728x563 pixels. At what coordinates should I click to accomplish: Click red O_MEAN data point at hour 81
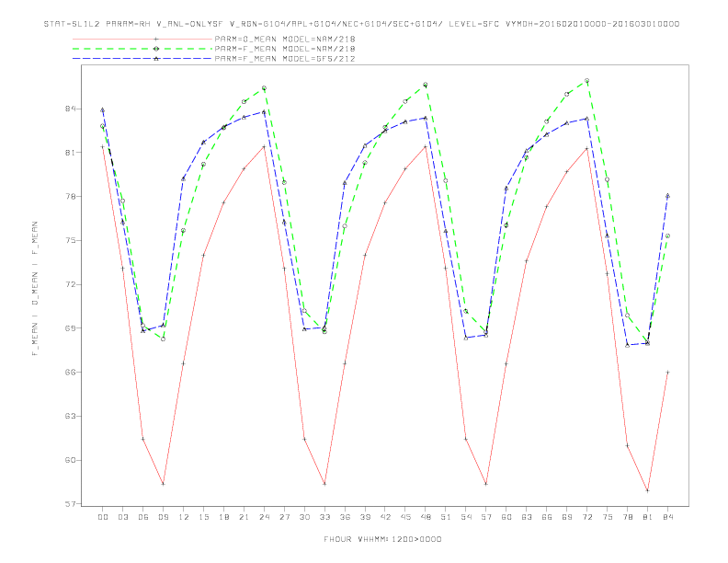pyautogui.click(x=648, y=491)
